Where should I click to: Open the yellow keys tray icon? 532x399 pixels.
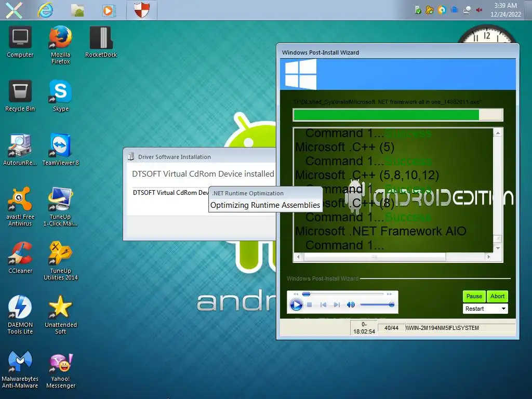[430, 10]
